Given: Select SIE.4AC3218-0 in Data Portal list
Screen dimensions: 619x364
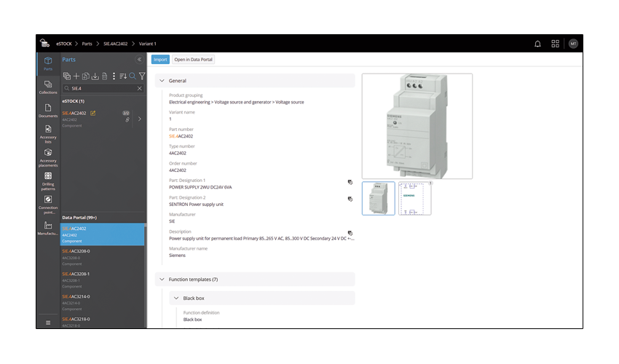Looking at the screenshot, I should (x=102, y=321).
